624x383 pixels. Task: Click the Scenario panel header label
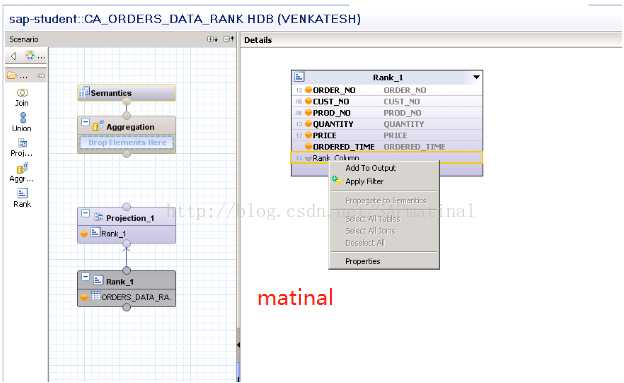[24, 39]
